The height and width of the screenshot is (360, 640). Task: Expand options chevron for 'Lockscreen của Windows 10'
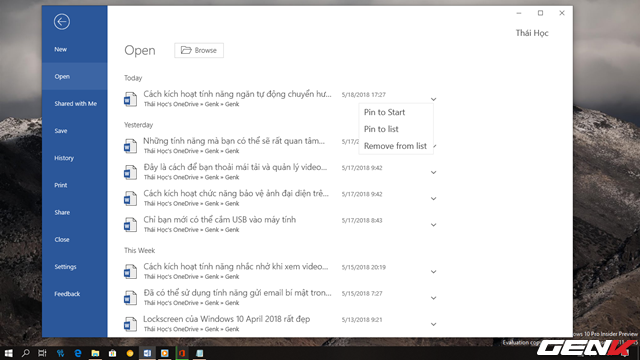433,324
